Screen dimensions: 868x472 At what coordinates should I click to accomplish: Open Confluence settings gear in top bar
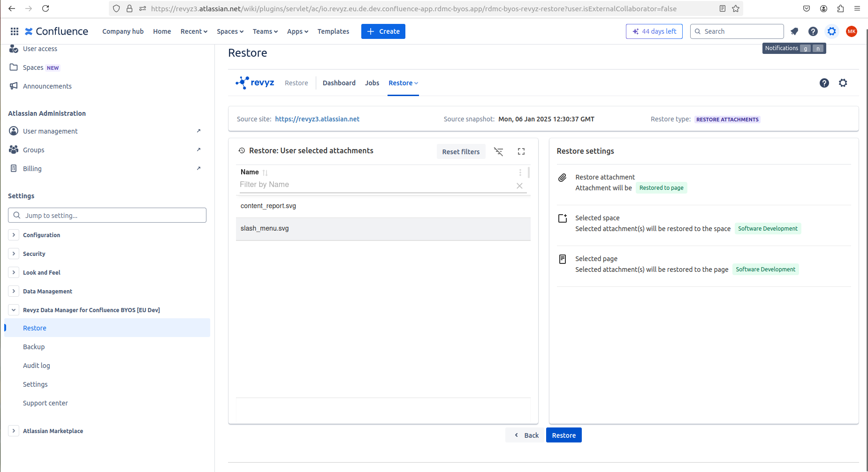pos(832,31)
